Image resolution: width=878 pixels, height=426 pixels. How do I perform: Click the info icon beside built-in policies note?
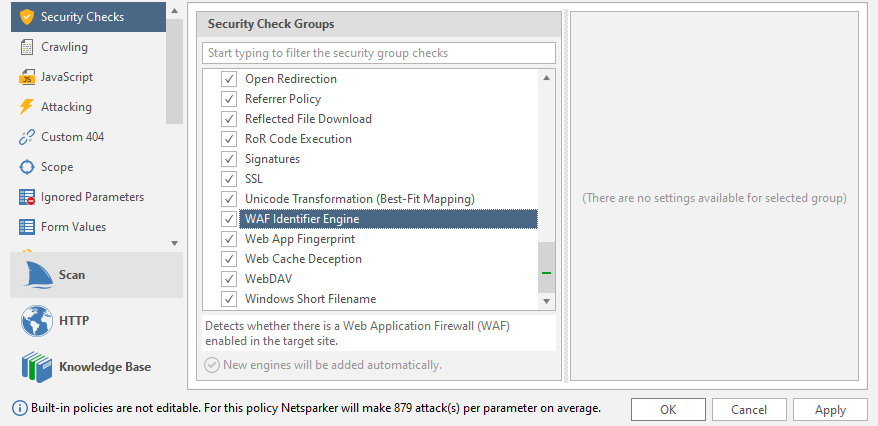pyautogui.click(x=20, y=409)
